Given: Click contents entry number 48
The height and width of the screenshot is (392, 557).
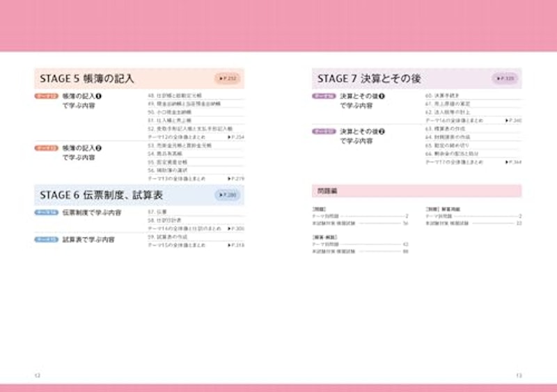Looking at the screenshot, I should click(175, 95).
